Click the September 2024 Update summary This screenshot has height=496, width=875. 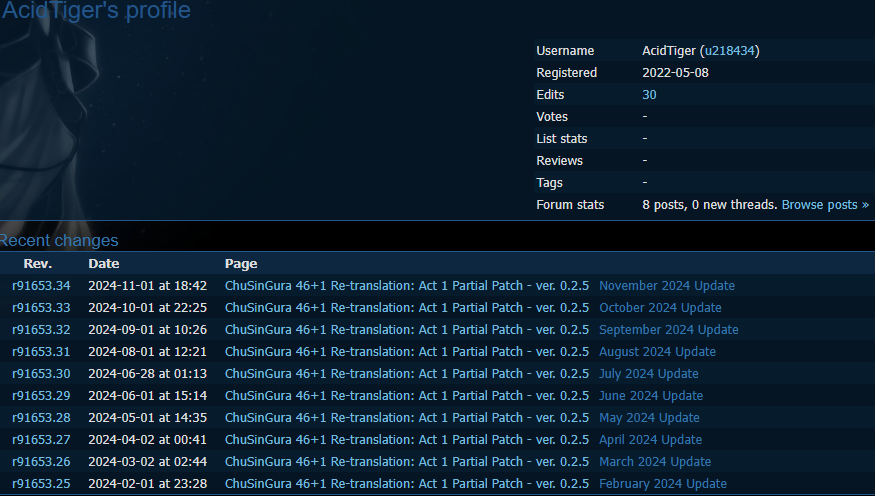point(669,330)
